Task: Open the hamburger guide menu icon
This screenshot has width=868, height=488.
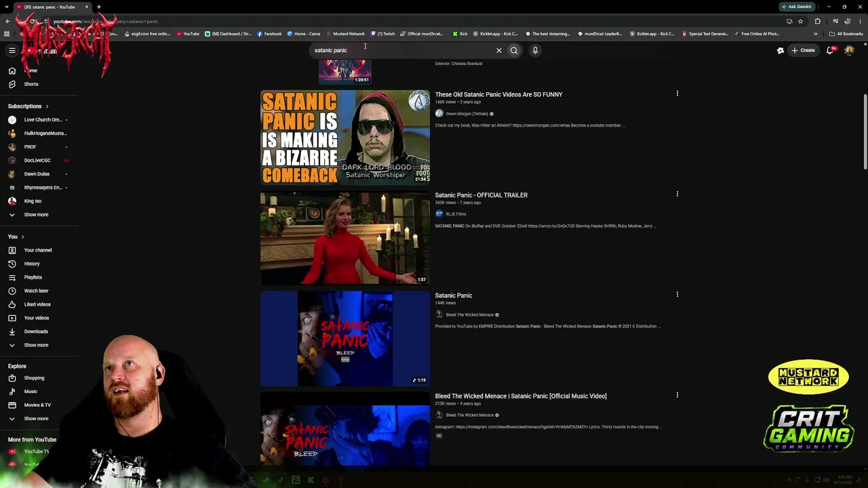Action: pos(12,50)
